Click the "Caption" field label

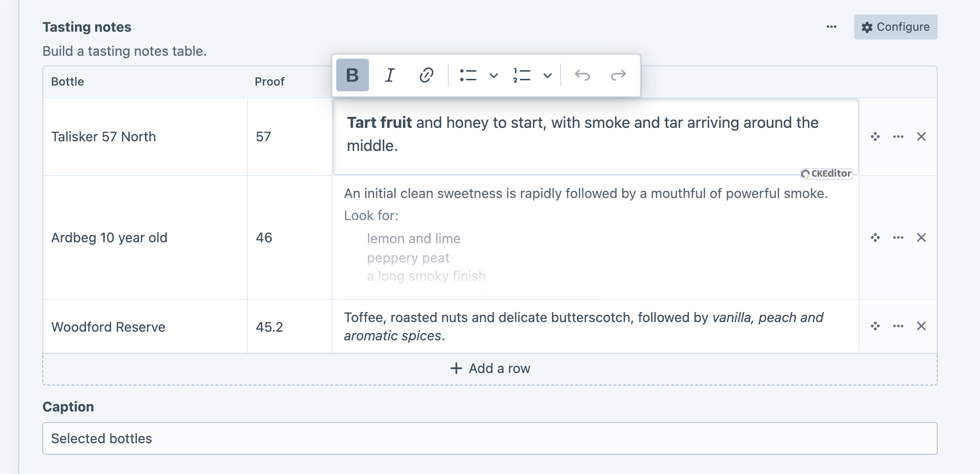point(68,407)
